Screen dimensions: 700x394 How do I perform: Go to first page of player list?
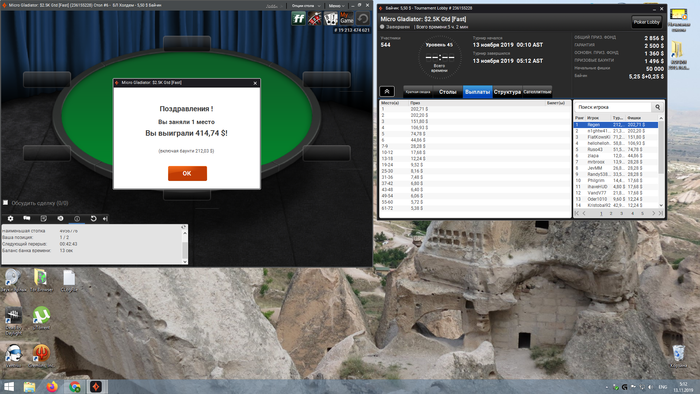[577, 213]
